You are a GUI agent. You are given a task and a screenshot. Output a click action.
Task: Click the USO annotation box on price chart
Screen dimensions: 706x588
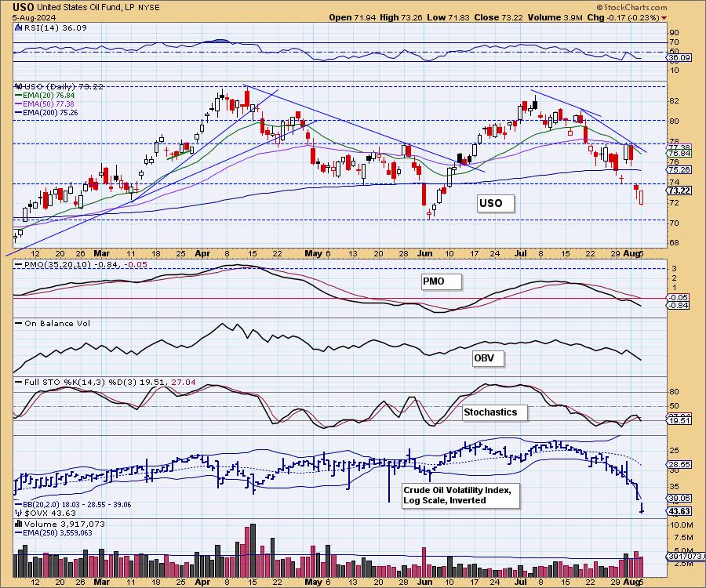(494, 203)
